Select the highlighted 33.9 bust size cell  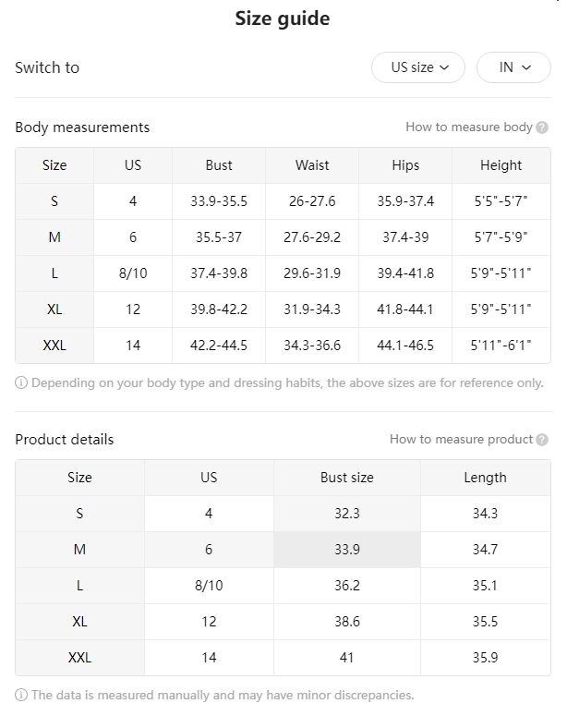pyautogui.click(x=347, y=550)
